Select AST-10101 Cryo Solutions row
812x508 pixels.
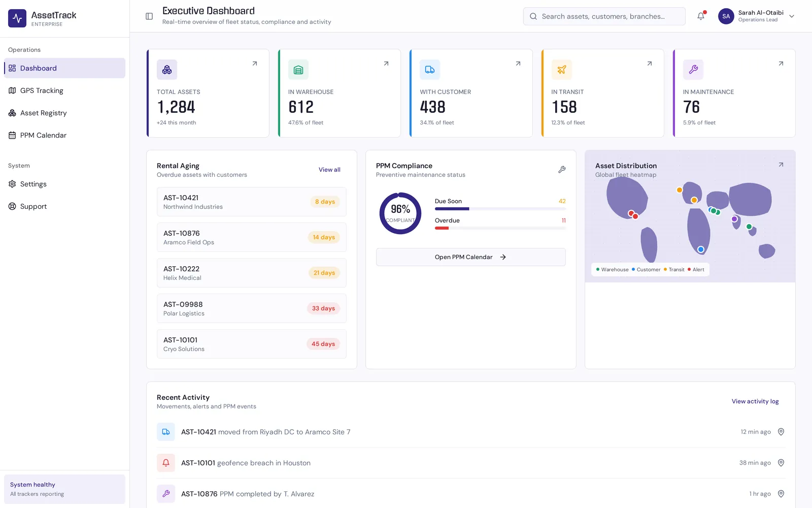(252, 344)
